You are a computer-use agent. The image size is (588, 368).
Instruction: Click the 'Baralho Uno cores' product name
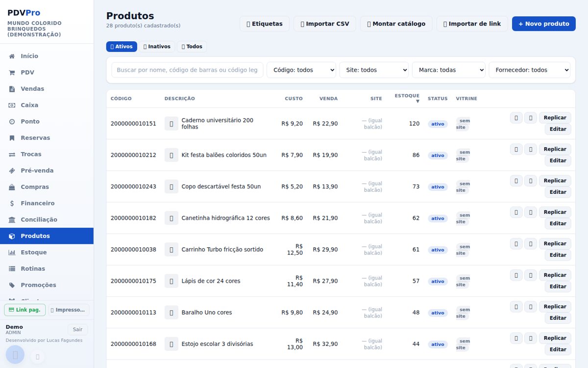(x=207, y=313)
